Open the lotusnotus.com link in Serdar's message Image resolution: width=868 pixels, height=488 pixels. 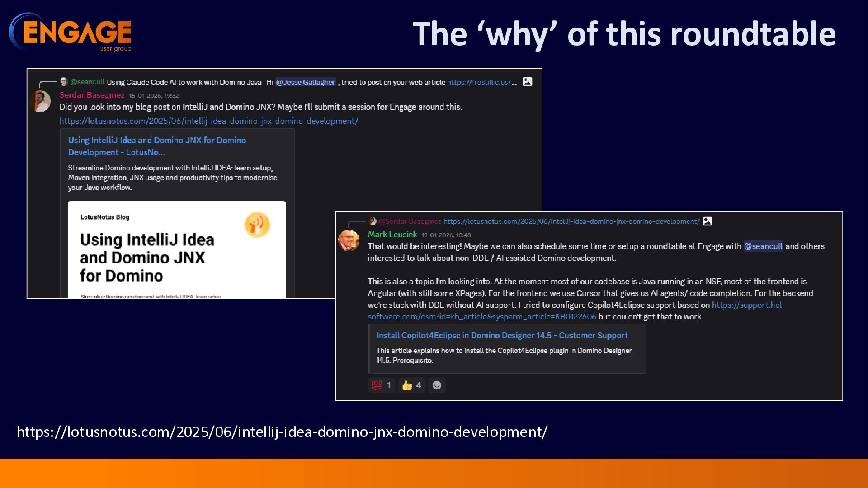coord(209,121)
